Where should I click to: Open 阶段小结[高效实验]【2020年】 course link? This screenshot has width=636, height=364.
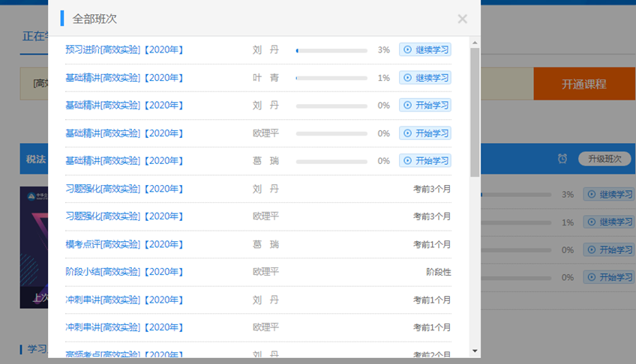(124, 272)
